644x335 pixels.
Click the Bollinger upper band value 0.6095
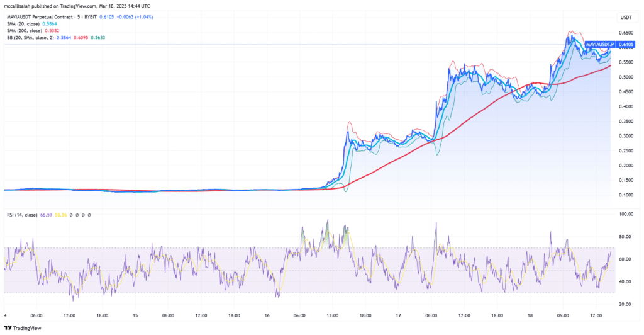pos(80,37)
